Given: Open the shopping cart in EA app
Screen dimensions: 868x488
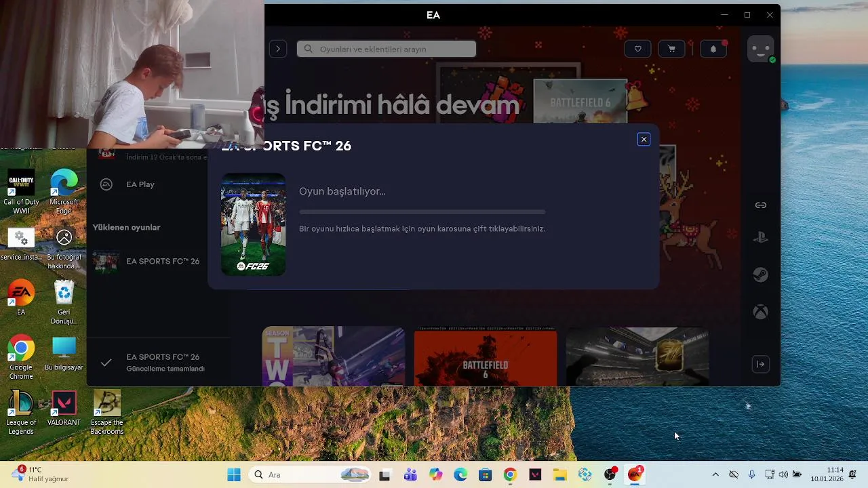Looking at the screenshot, I should 671,49.
